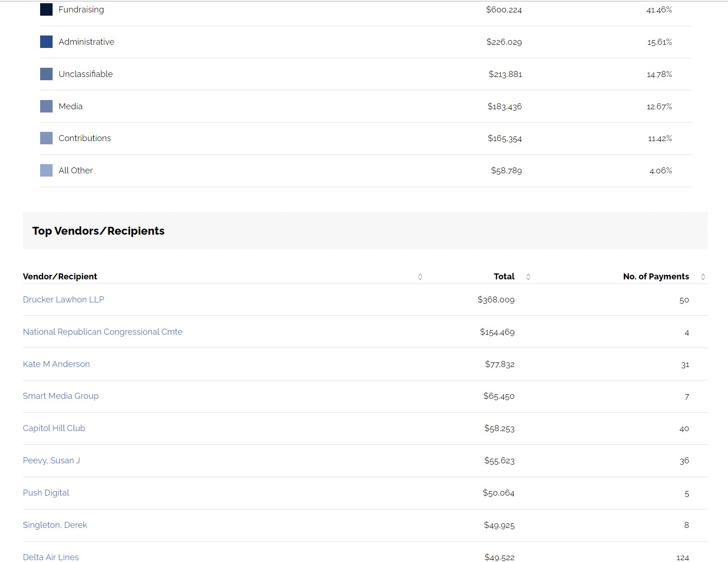Open Delta Air Lines link
The width and height of the screenshot is (728, 562).
coord(51,557)
